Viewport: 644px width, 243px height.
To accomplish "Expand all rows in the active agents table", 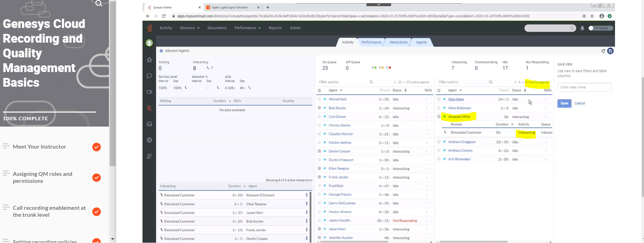I will tap(319, 91).
